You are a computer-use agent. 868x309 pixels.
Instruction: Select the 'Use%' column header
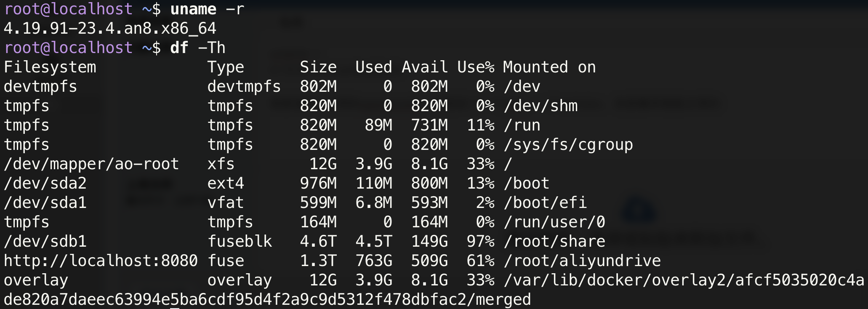click(476, 67)
